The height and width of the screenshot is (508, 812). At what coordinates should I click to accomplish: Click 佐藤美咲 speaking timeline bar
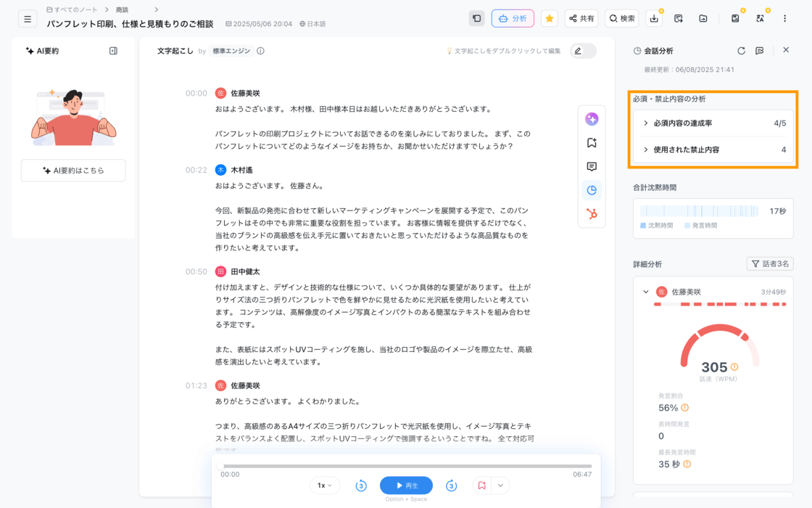tap(720, 304)
